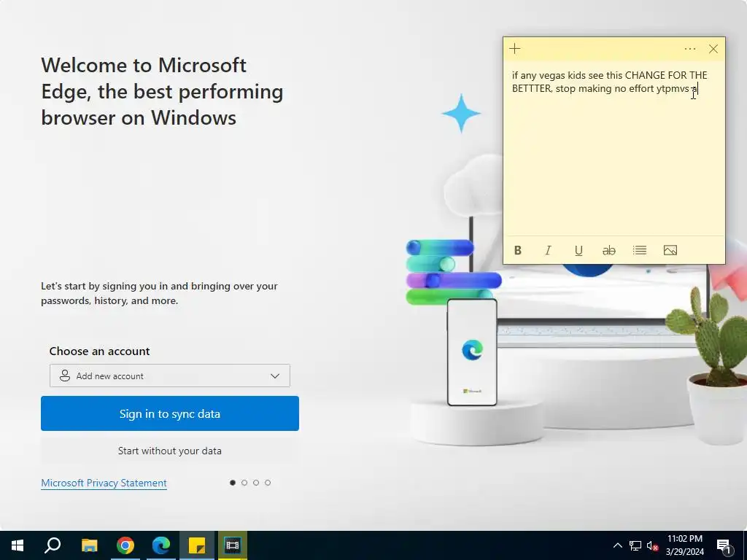Image resolution: width=747 pixels, height=560 pixels.
Task: Show hidden system tray icons
Action: 617,545
